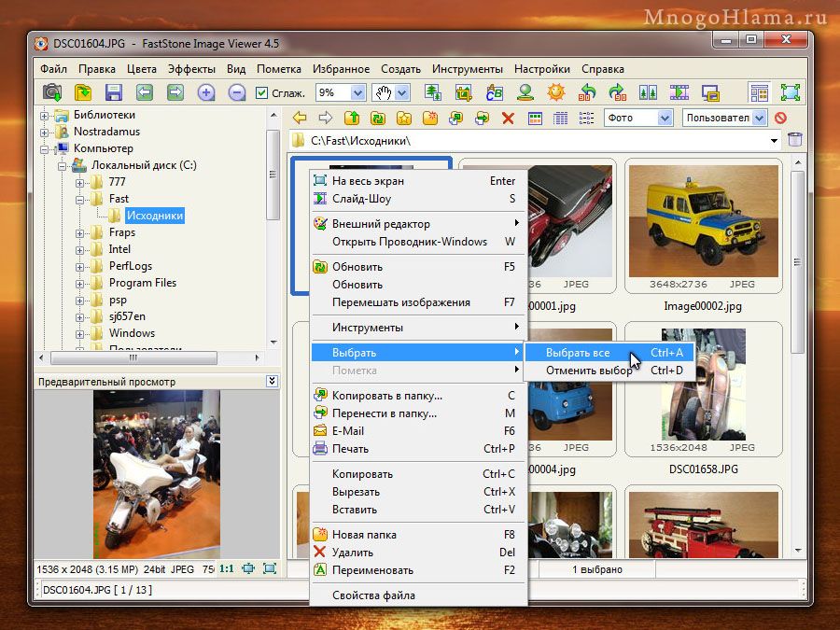
Task: Click the camera screen capture icon
Action: pyautogui.click(x=52, y=92)
